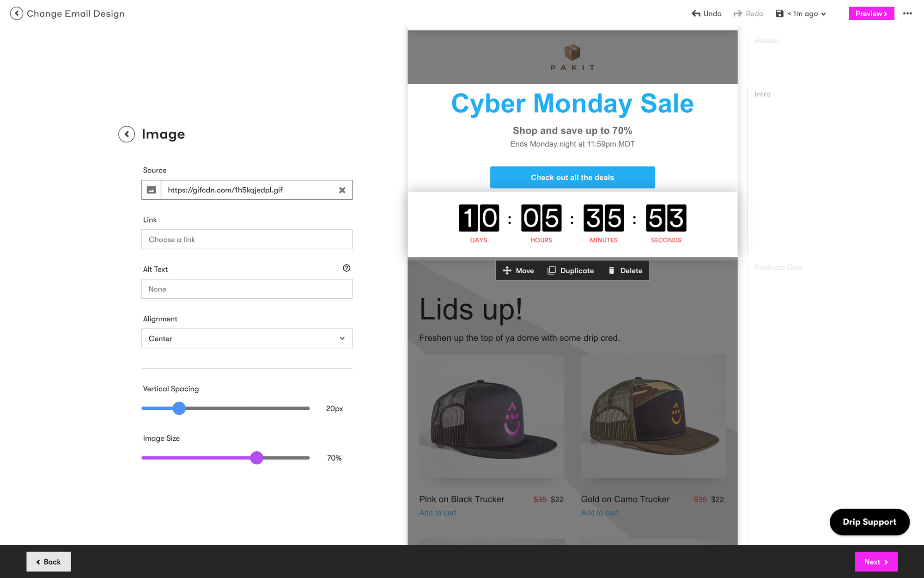Viewport: 924px width, 578px height.
Task: Move the selected countdown block
Action: click(518, 271)
